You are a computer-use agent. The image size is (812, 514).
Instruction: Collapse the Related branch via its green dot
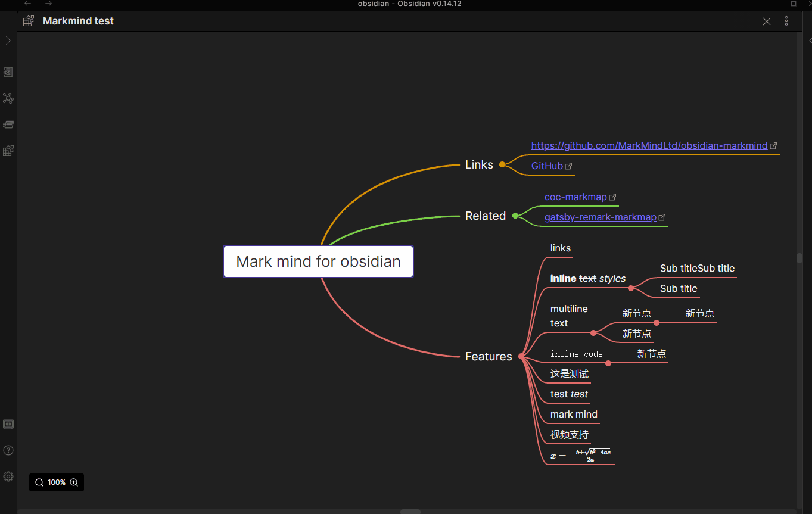515,216
